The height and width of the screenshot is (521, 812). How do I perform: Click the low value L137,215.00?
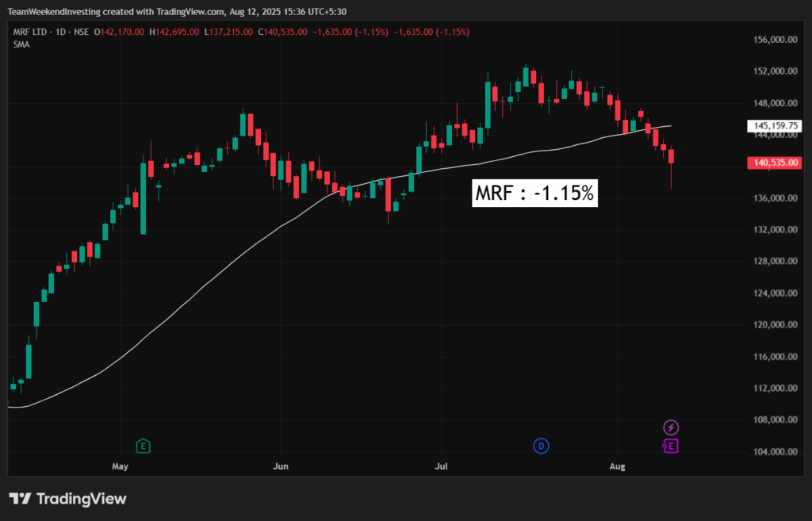click(228, 32)
